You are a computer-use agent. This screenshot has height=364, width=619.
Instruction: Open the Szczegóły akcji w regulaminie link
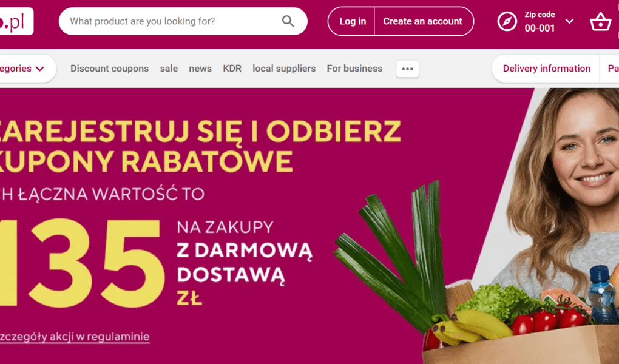pos(75,337)
